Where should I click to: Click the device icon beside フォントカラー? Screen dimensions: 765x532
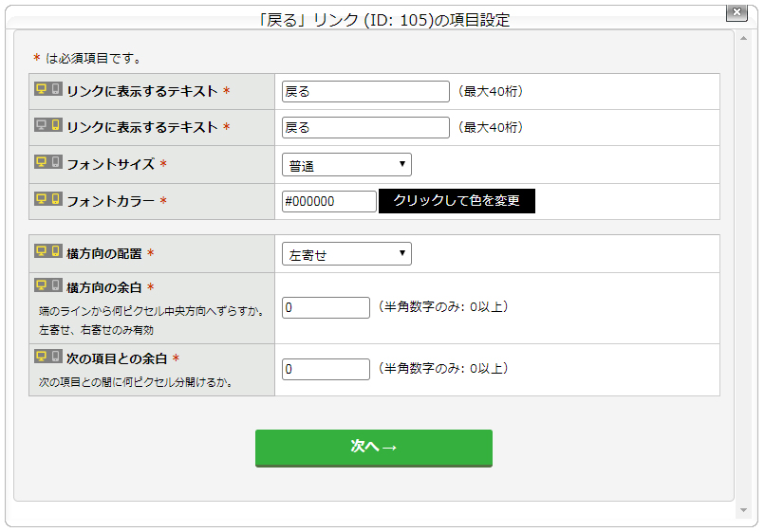(x=48, y=199)
